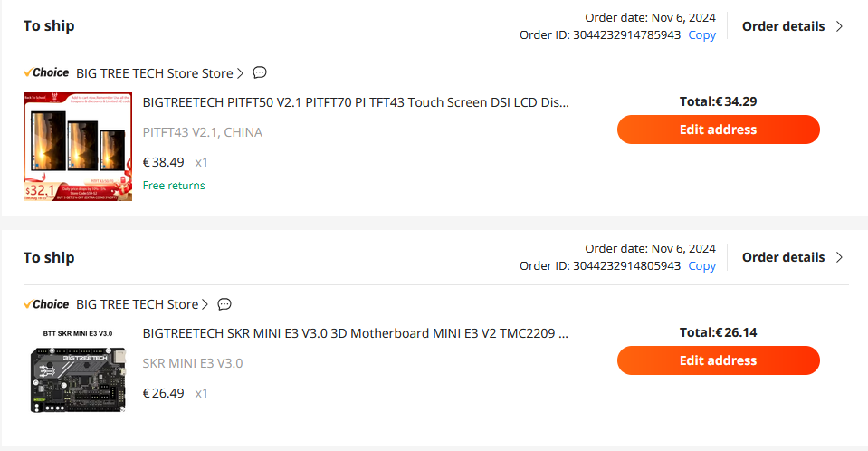
Task: Click Free returns label
Action: click(174, 186)
